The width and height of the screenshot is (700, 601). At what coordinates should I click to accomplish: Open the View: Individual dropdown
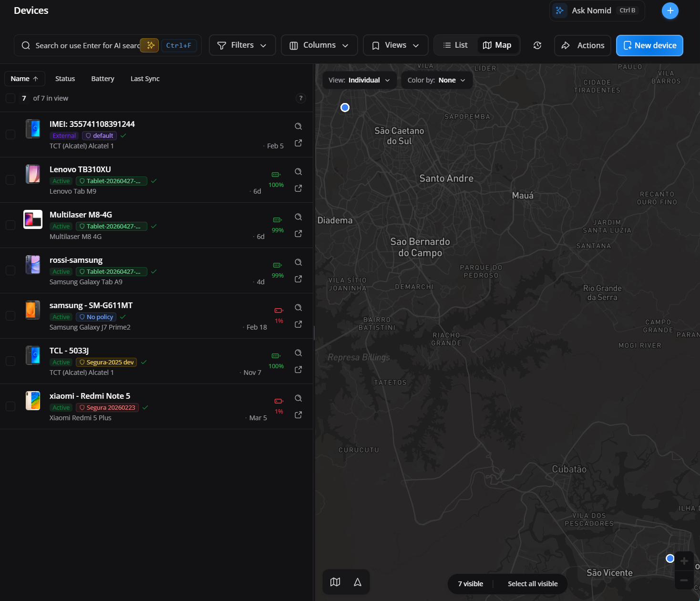[x=359, y=80]
